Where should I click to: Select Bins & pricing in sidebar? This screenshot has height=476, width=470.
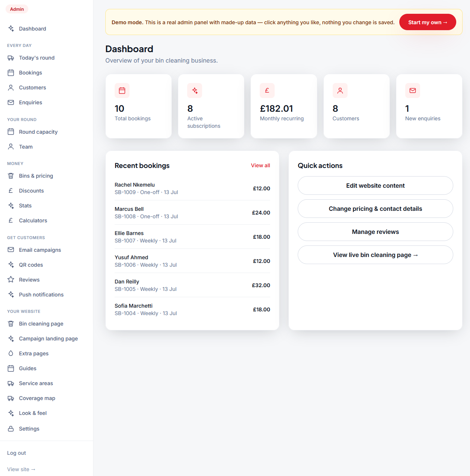(47, 176)
